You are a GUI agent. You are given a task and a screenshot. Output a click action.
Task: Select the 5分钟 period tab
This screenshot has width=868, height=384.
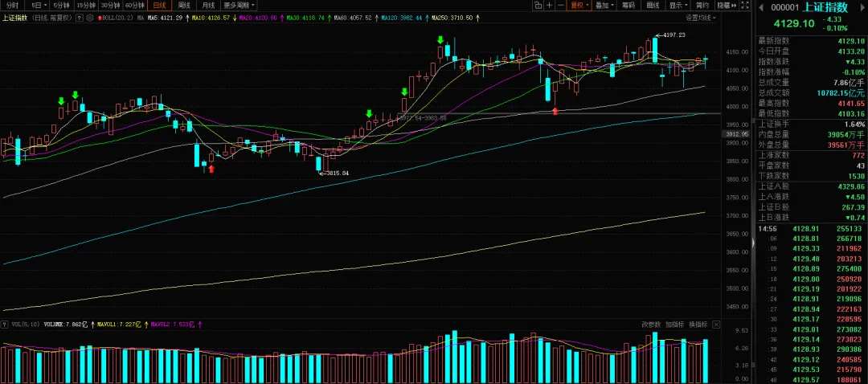(x=62, y=6)
